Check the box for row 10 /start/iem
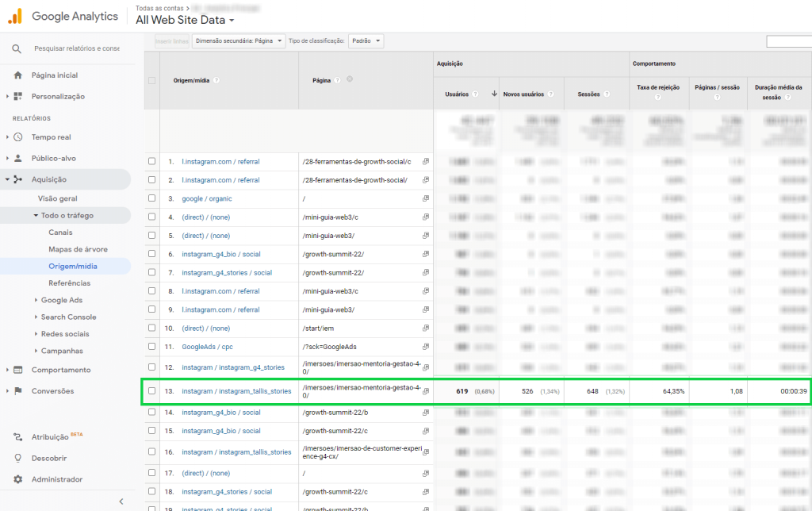The width and height of the screenshot is (812, 511). (151, 328)
